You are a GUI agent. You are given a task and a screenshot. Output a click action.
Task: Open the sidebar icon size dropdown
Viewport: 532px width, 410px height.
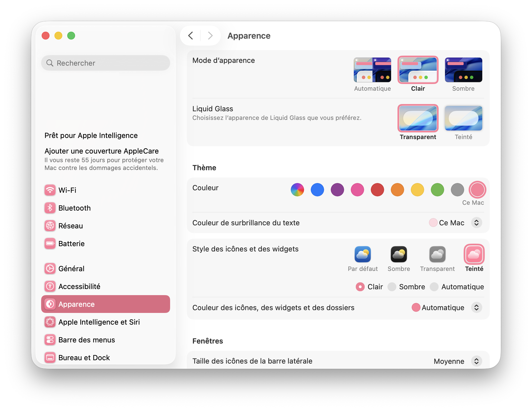476,361
